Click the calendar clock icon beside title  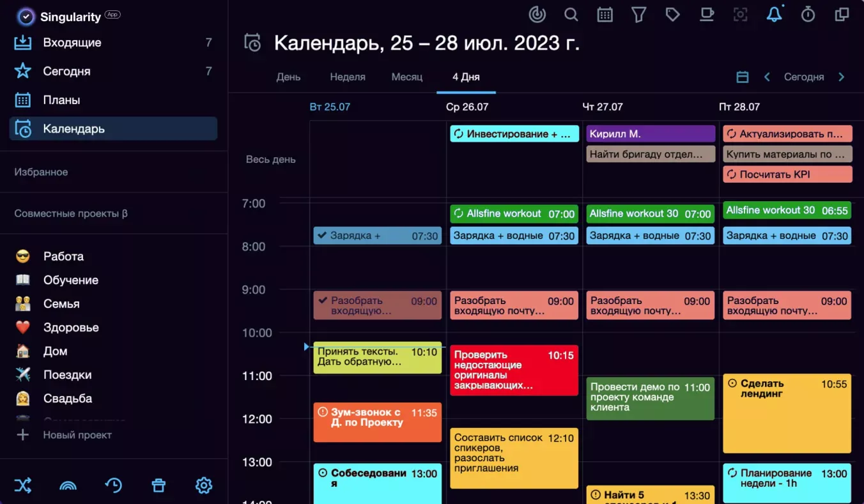[x=253, y=43]
